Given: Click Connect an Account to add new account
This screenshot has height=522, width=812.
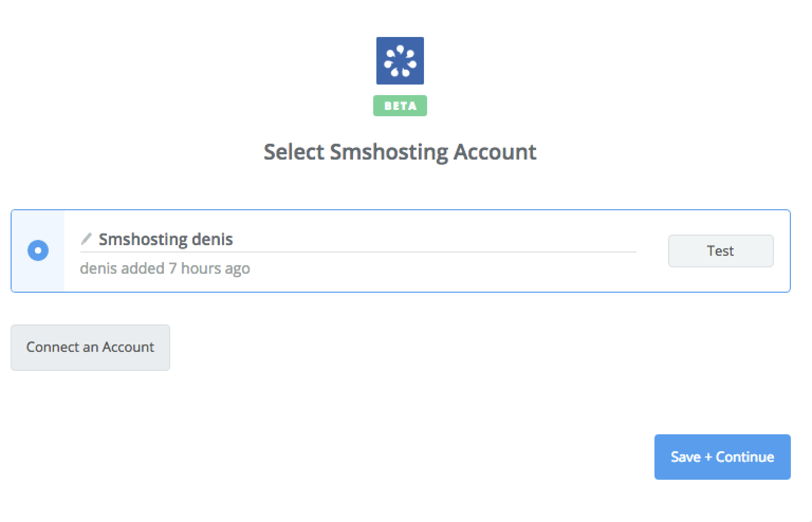Looking at the screenshot, I should point(90,347).
